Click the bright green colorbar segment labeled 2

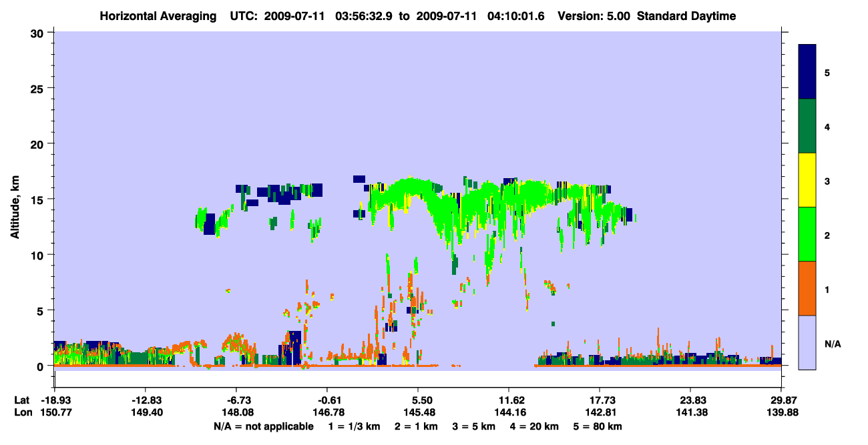point(807,234)
